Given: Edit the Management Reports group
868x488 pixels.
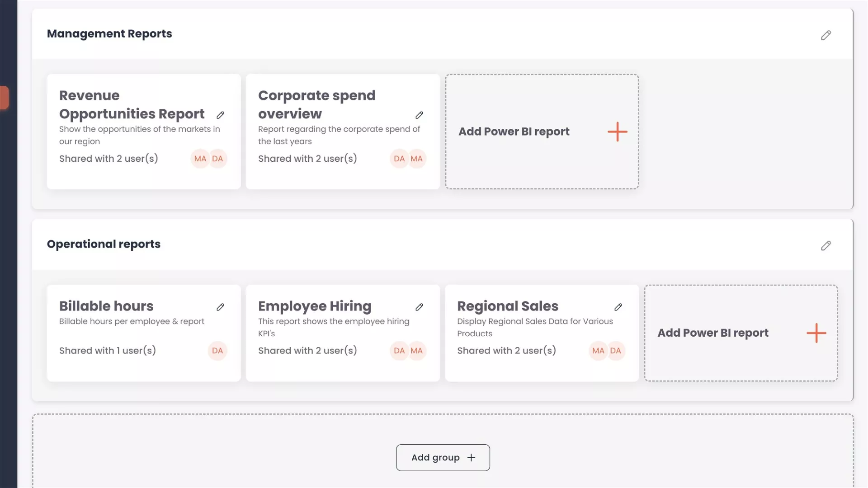Looking at the screenshot, I should tap(826, 35).
